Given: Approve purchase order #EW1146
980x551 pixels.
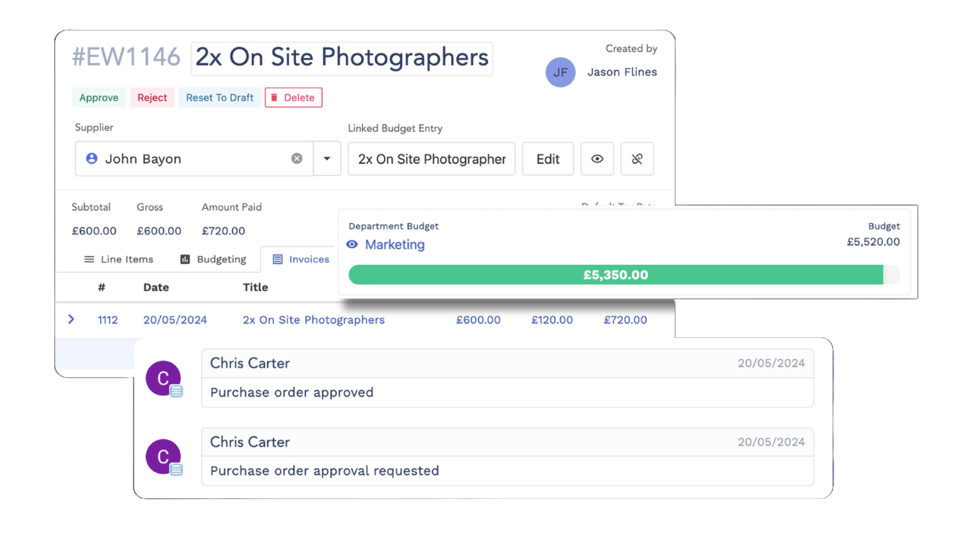Looking at the screenshot, I should pos(99,98).
